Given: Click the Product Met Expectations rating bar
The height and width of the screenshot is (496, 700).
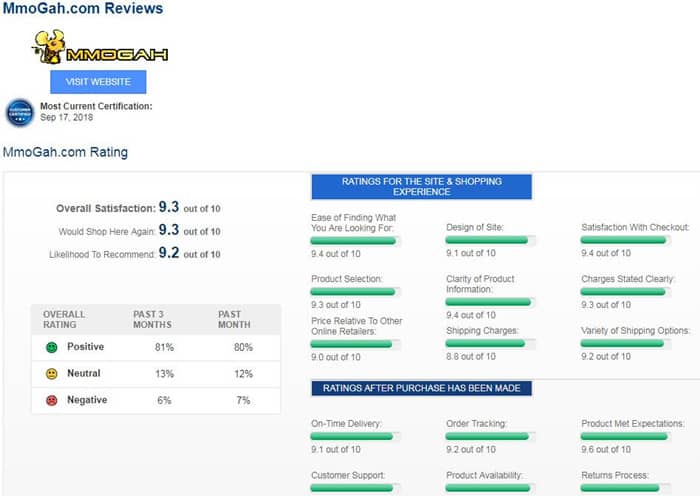Looking at the screenshot, I should (625, 437).
